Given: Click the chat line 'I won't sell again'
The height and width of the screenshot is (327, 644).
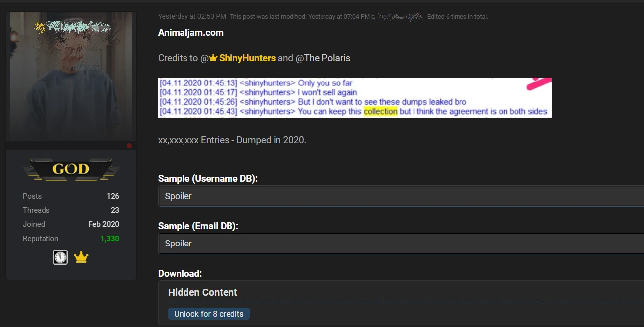Looking at the screenshot, I should (327, 93).
